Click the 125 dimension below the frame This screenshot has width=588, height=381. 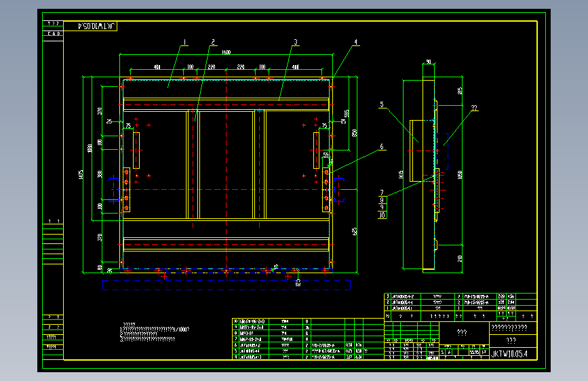298,283
